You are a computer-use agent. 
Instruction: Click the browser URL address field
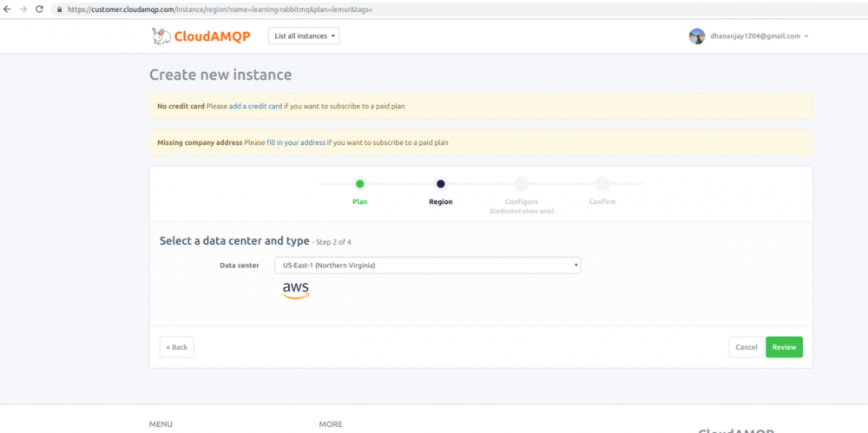point(459,10)
